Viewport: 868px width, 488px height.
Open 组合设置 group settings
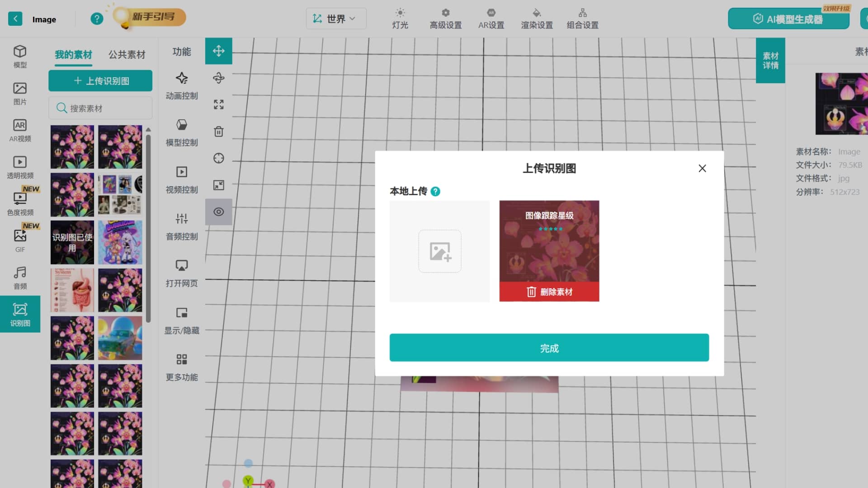pyautogui.click(x=583, y=19)
